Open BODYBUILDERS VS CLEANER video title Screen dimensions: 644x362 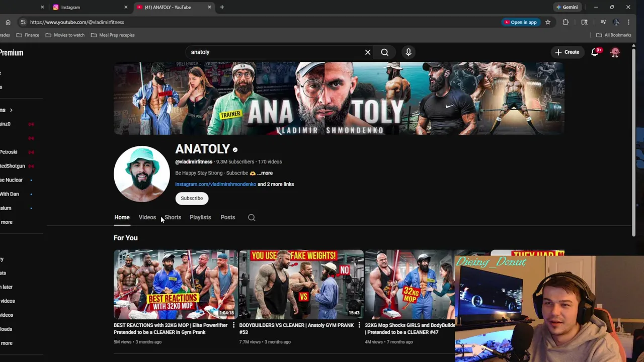click(x=296, y=329)
